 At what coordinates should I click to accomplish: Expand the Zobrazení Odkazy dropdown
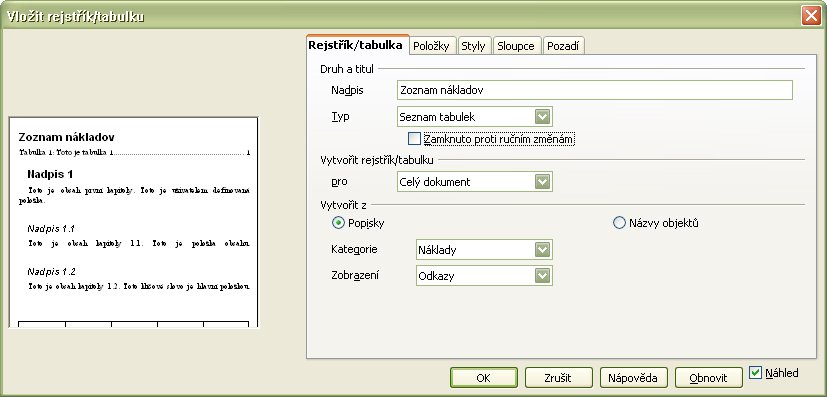[542, 275]
